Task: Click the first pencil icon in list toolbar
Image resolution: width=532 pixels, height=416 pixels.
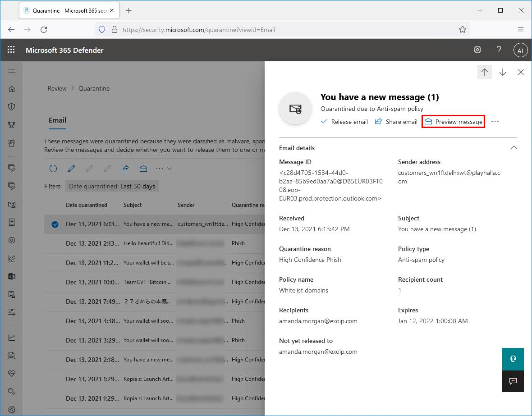Action: (71, 168)
